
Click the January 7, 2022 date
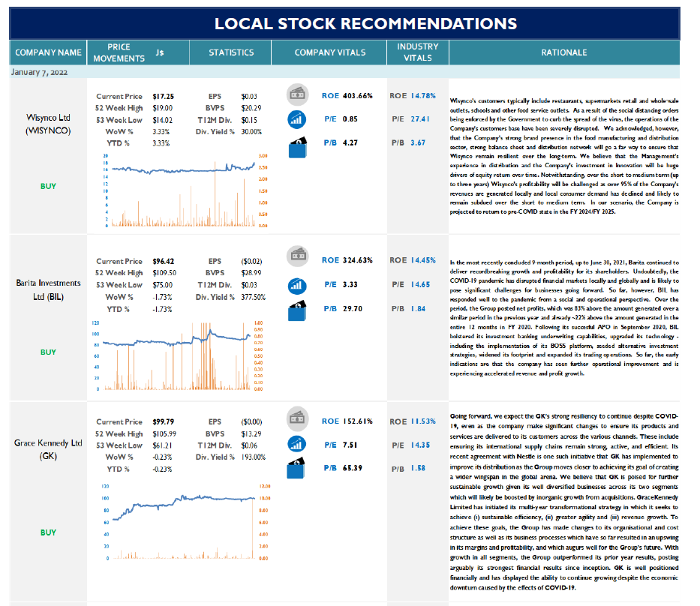[x=39, y=72]
